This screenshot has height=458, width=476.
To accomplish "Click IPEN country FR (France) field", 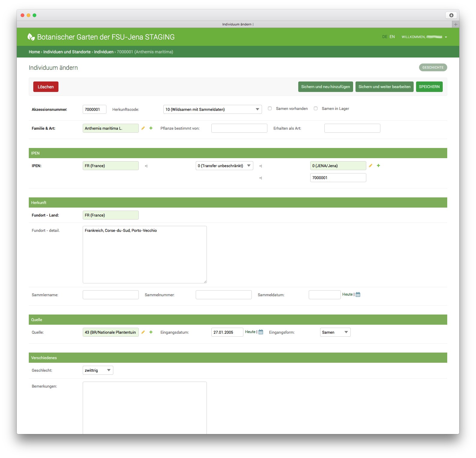I will point(111,166).
